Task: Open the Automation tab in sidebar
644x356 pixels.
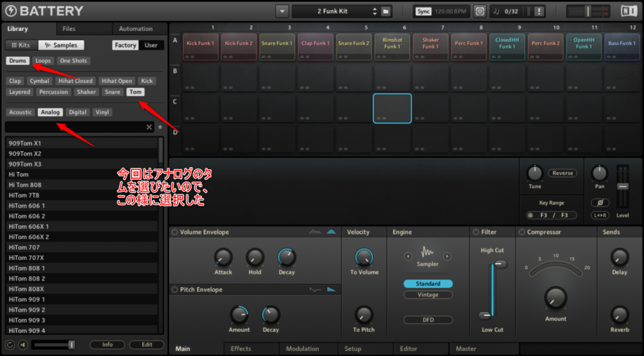Action: pyautogui.click(x=136, y=29)
